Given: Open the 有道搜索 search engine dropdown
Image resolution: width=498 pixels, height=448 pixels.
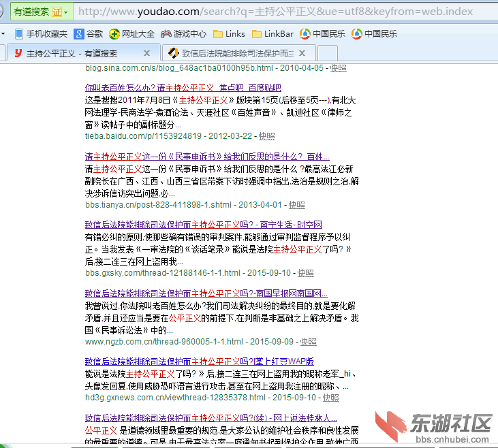Looking at the screenshot, I should point(66,12).
